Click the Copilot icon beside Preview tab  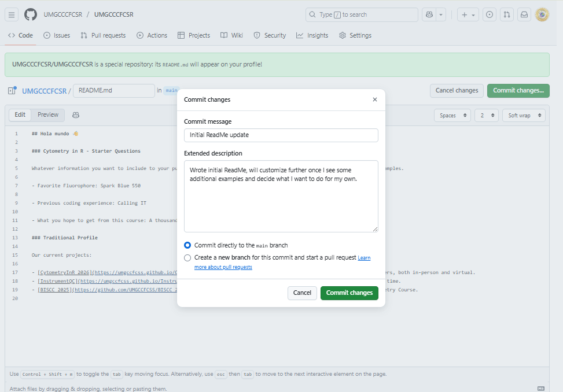76,115
